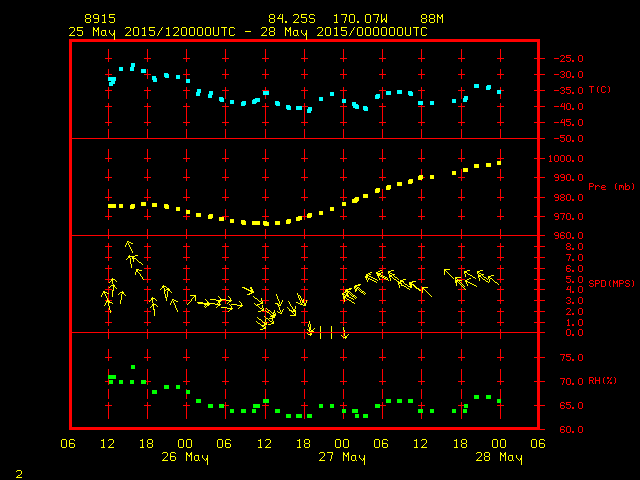Image resolution: width=640 pixels, height=480 pixels.
Task: Select the 70.0 humidity tick label
Action: pyautogui.click(x=571, y=382)
